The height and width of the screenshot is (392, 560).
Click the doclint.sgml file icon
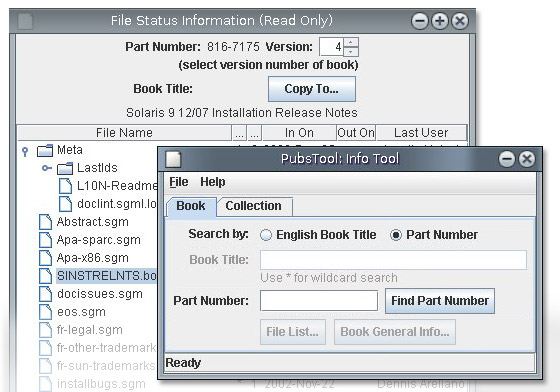[x=65, y=204]
